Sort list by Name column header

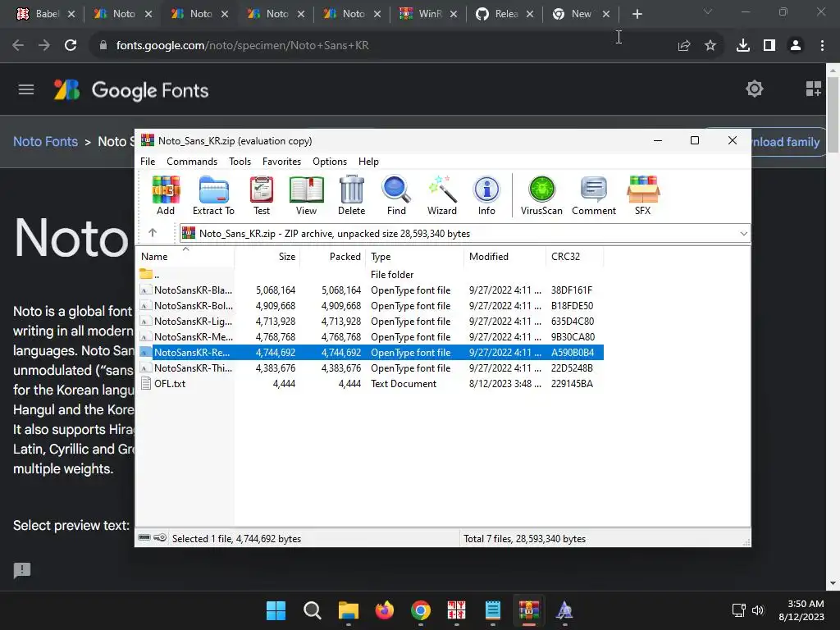185,257
